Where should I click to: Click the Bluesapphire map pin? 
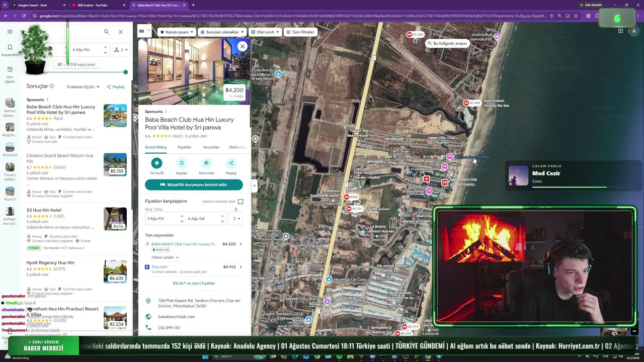429,191
